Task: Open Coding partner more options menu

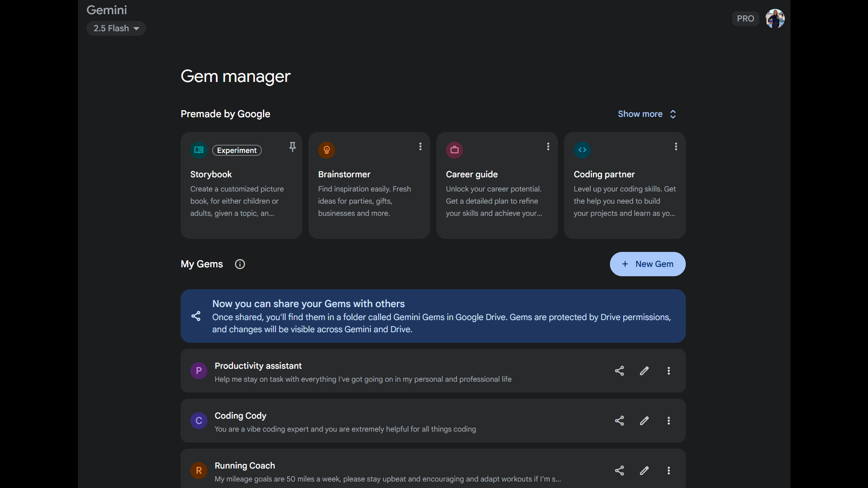Action: (676, 146)
